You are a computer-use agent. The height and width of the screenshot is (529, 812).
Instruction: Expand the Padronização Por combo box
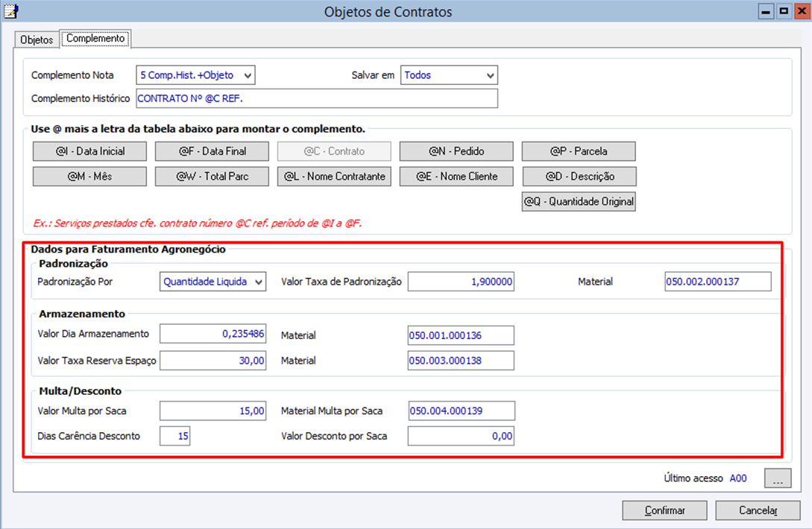coord(213,282)
